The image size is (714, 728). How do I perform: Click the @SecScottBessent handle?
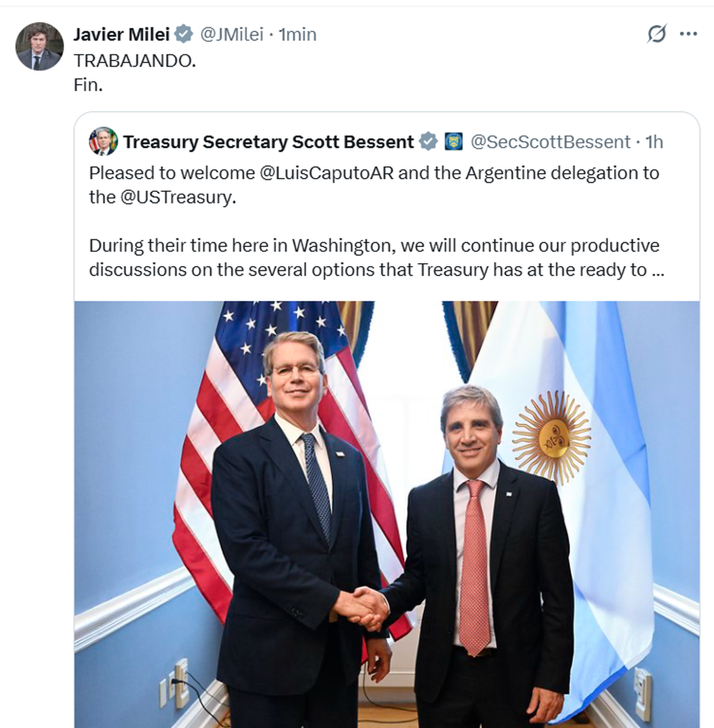(550, 142)
